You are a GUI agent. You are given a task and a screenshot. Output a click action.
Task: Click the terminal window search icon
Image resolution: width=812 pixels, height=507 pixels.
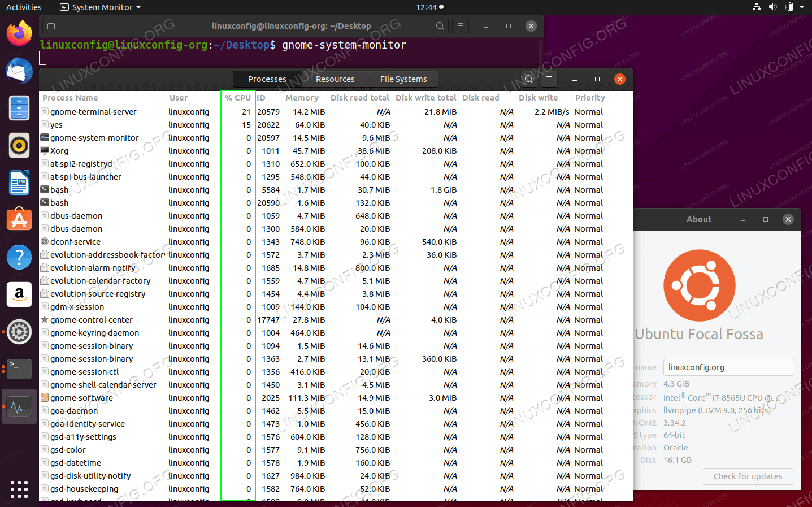pos(440,26)
